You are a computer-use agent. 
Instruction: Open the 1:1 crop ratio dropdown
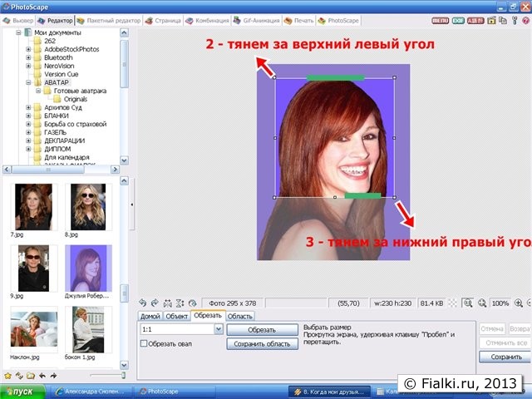click(219, 329)
